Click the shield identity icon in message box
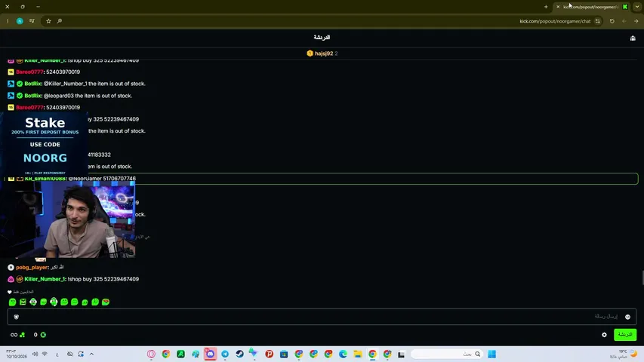Viewport: 644px width, 362px height. point(17,317)
